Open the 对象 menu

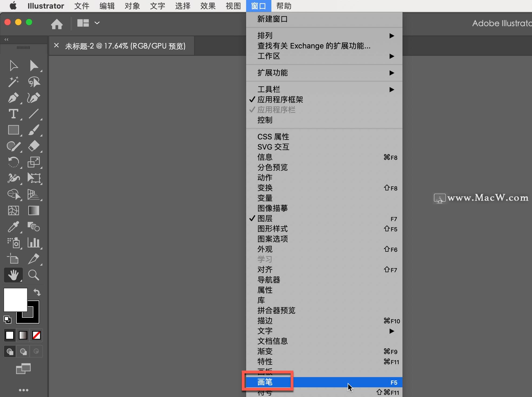(132, 6)
